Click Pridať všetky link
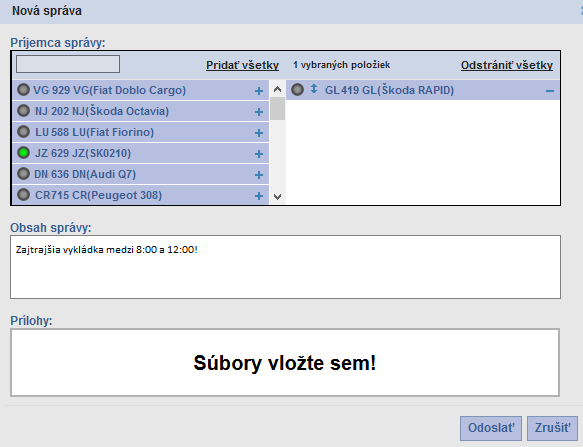The width and height of the screenshot is (583, 447). pos(242,65)
